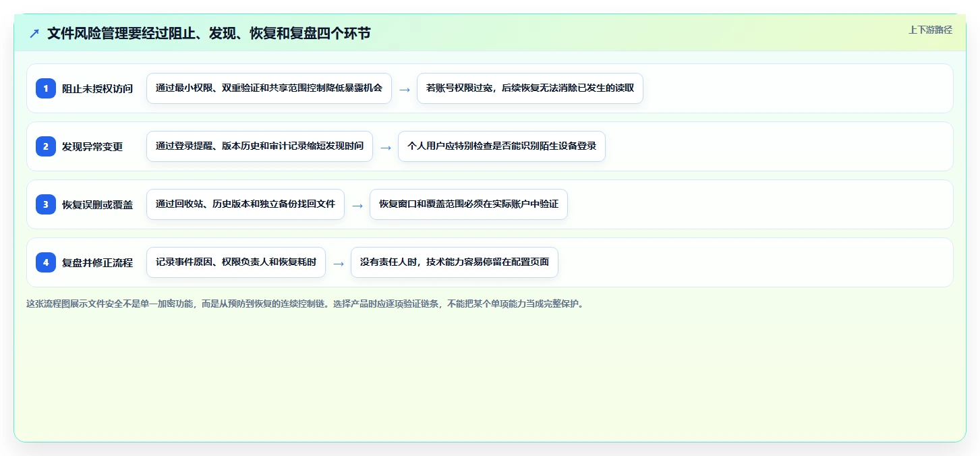Viewport: 980px width, 456px height.
Task: Click the arrow in the 发现异常变更 row
Action: [x=386, y=147]
